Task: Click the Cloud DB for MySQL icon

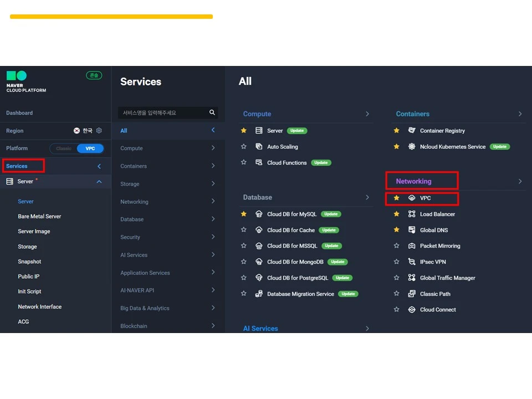Action: (259, 214)
